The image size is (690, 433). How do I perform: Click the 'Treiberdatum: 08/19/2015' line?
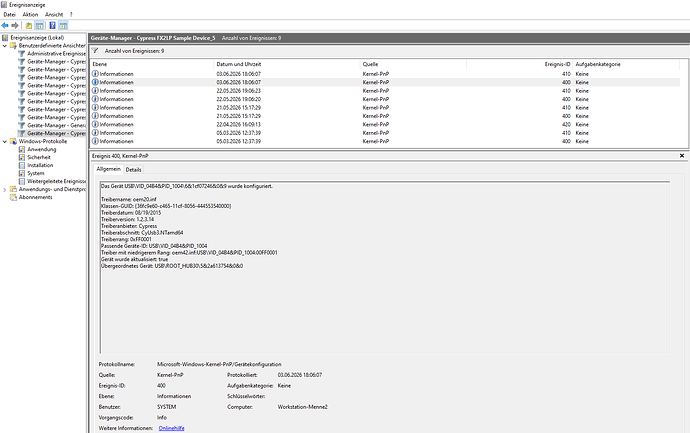[131, 213]
